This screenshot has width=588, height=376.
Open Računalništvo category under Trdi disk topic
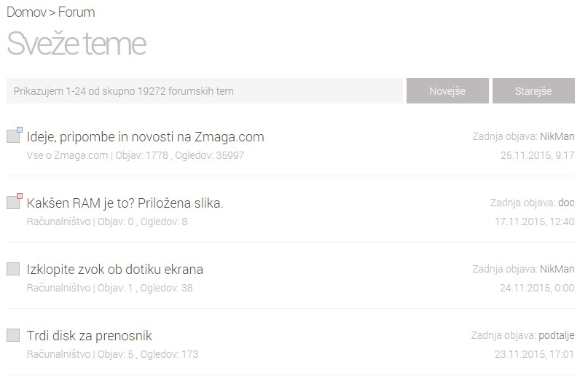[58, 354]
